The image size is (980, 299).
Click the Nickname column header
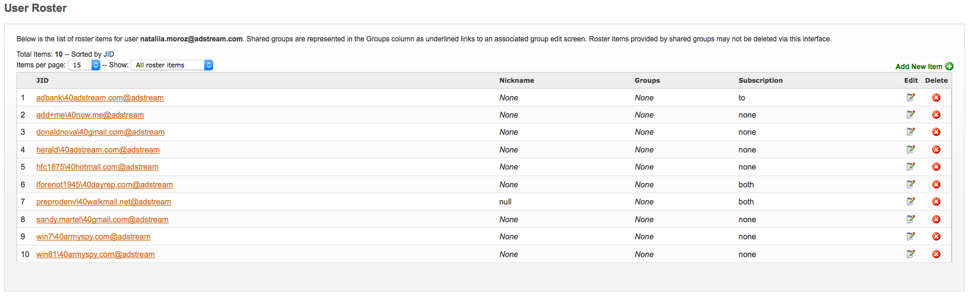pyautogui.click(x=517, y=80)
